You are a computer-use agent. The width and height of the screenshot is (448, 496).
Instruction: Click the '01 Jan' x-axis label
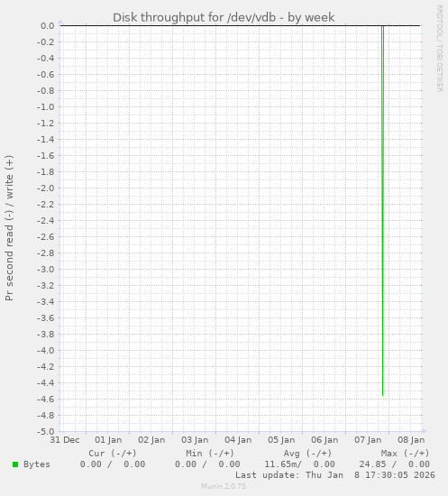108,440
